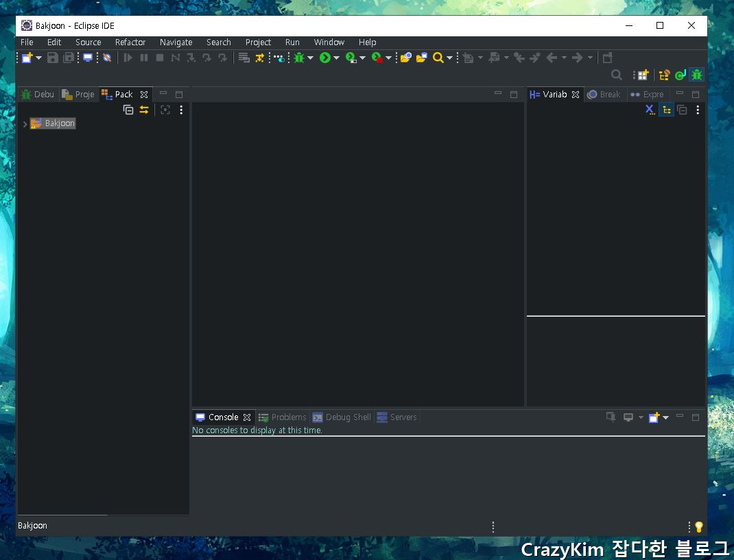This screenshot has height=560, width=734.
Task: Toggle Link with Editor in Package Explorer
Action: coord(143,110)
